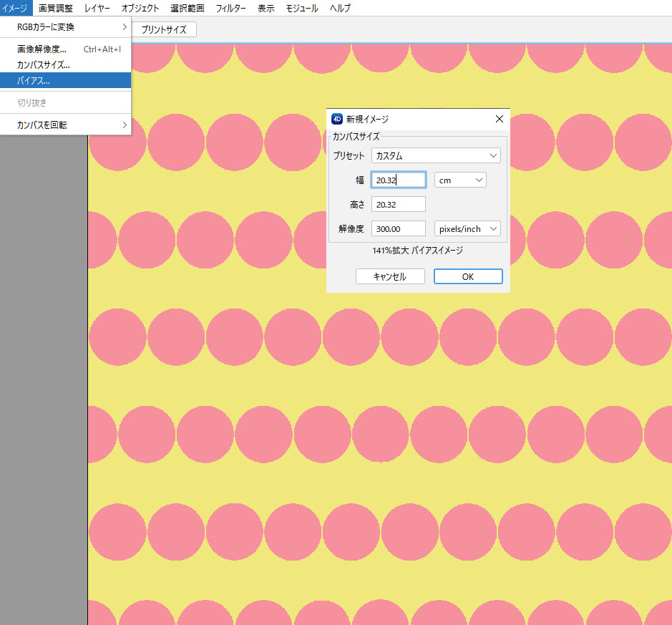Open the レイヤー menu
The image size is (672, 625).
point(97,8)
